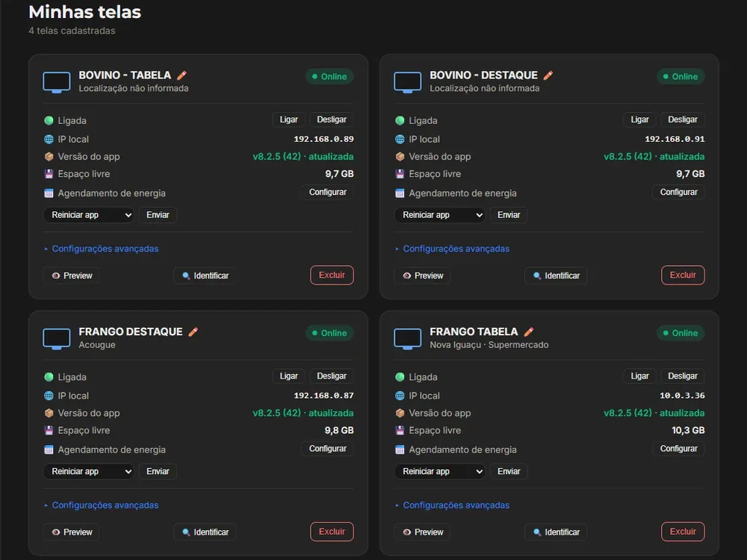Expand Configurações avançadas in FRANGO DESTAQUE
The height and width of the screenshot is (560, 747).
tap(101, 505)
